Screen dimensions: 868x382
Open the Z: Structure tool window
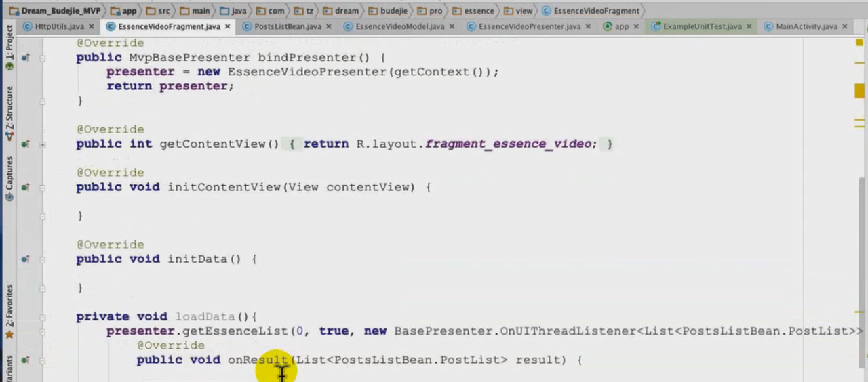click(x=9, y=112)
